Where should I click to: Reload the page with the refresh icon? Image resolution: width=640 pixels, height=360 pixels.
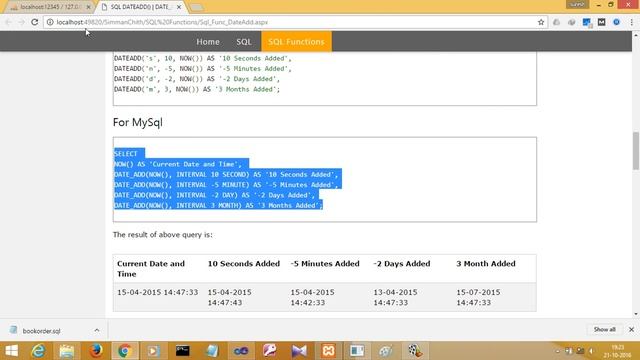(35, 22)
